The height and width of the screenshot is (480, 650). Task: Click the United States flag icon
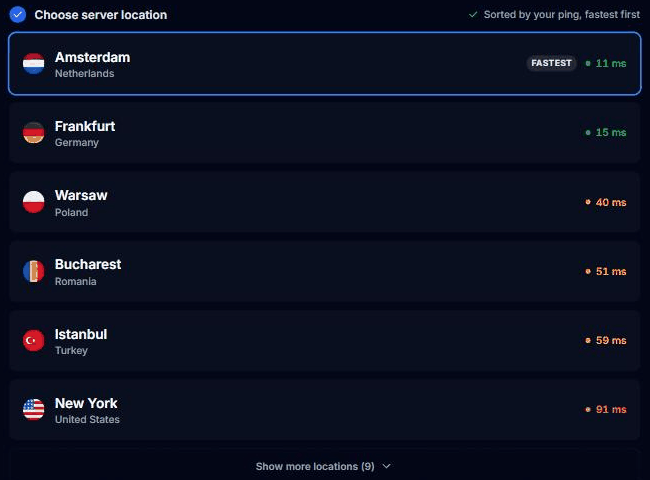(x=34, y=410)
